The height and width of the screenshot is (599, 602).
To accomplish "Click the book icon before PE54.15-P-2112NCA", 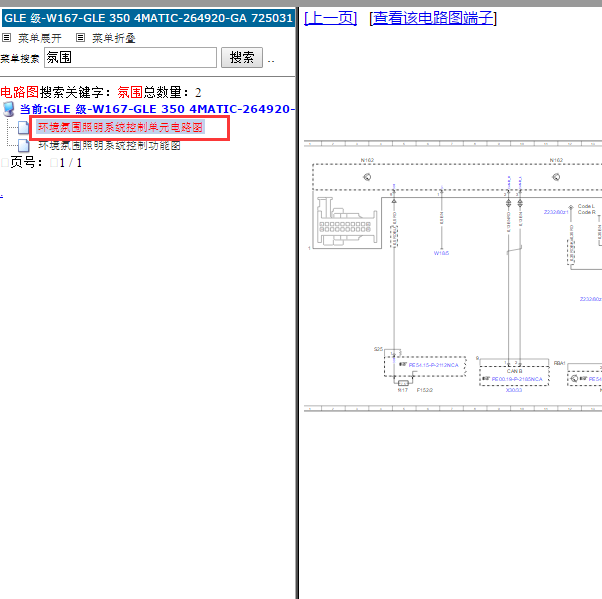I will point(403,364).
